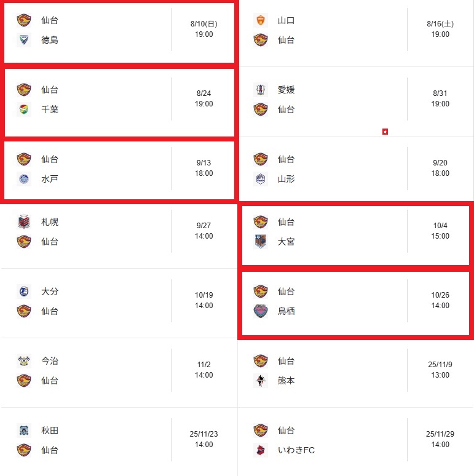Click the Ehime team crest icon
The width and height of the screenshot is (474, 476).
pyautogui.click(x=261, y=90)
